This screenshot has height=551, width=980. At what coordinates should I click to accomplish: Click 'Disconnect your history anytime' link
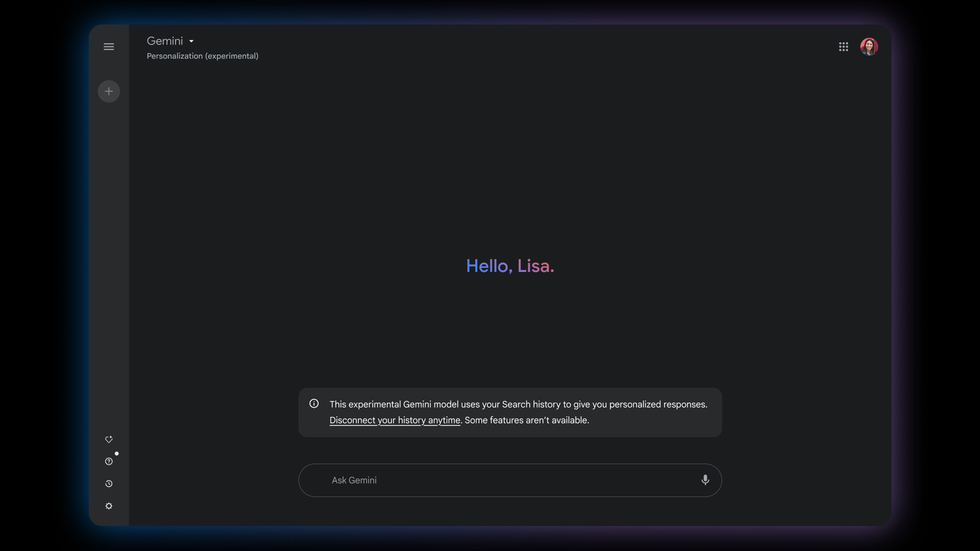click(x=395, y=420)
